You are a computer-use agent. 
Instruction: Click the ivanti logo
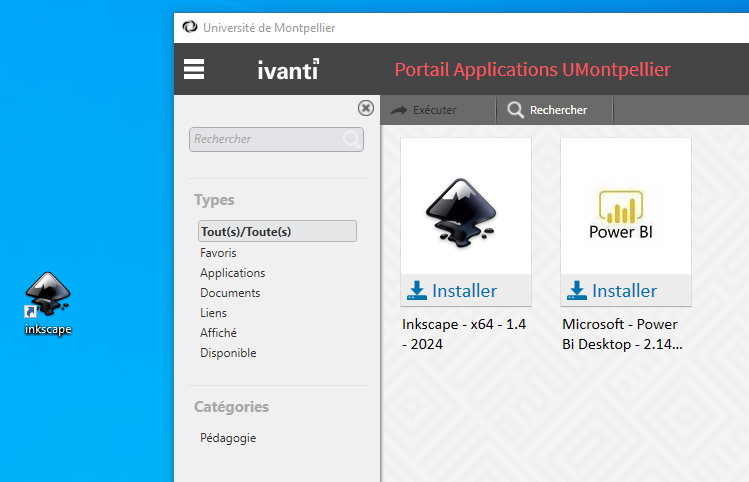pos(288,69)
